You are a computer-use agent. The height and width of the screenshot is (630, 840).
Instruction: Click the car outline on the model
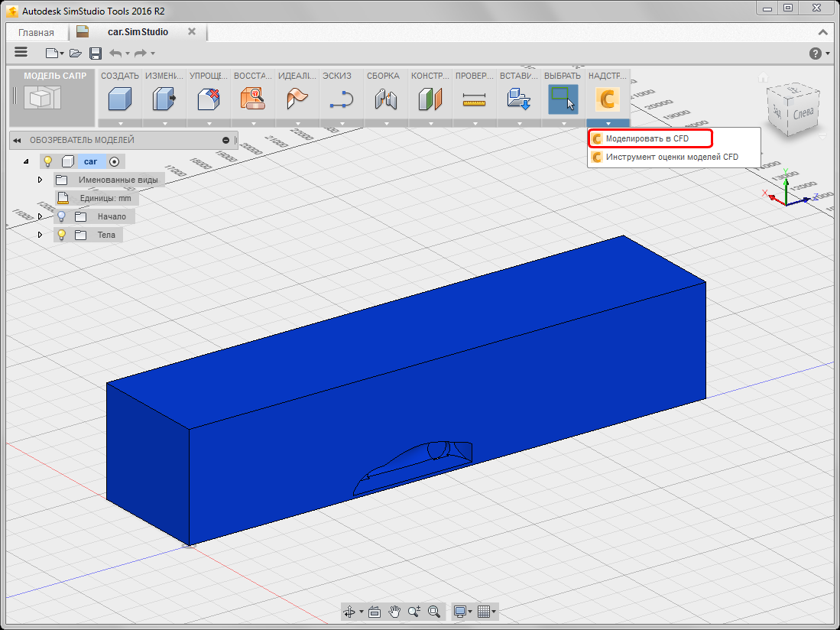(x=413, y=468)
